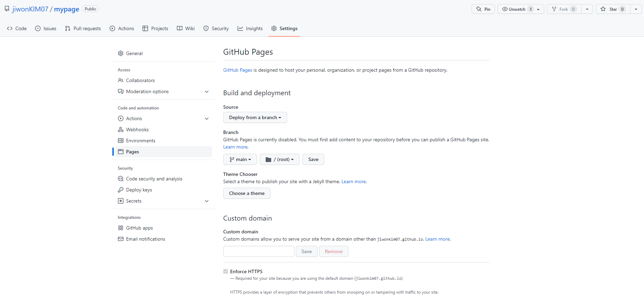Click the sidebar Actions play icon

[121, 118]
